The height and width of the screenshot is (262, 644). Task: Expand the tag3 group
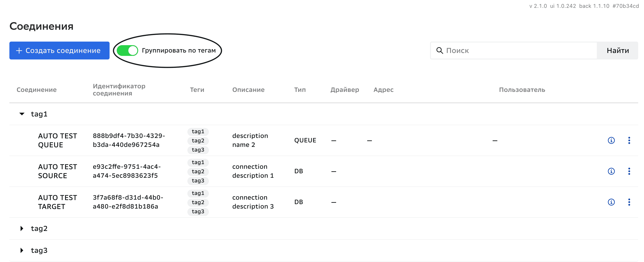[x=22, y=250]
